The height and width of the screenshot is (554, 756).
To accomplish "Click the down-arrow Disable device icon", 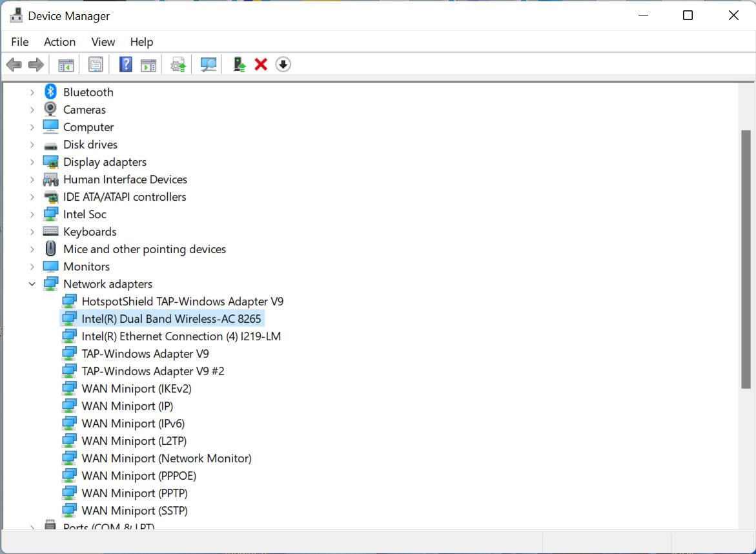I will coord(283,65).
